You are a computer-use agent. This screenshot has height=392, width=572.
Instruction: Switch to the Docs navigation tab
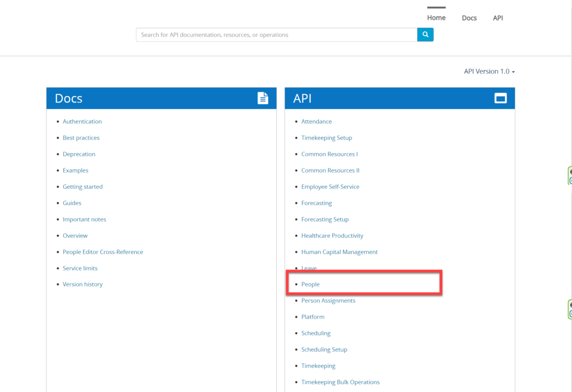pyautogui.click(x=469, y=18)
